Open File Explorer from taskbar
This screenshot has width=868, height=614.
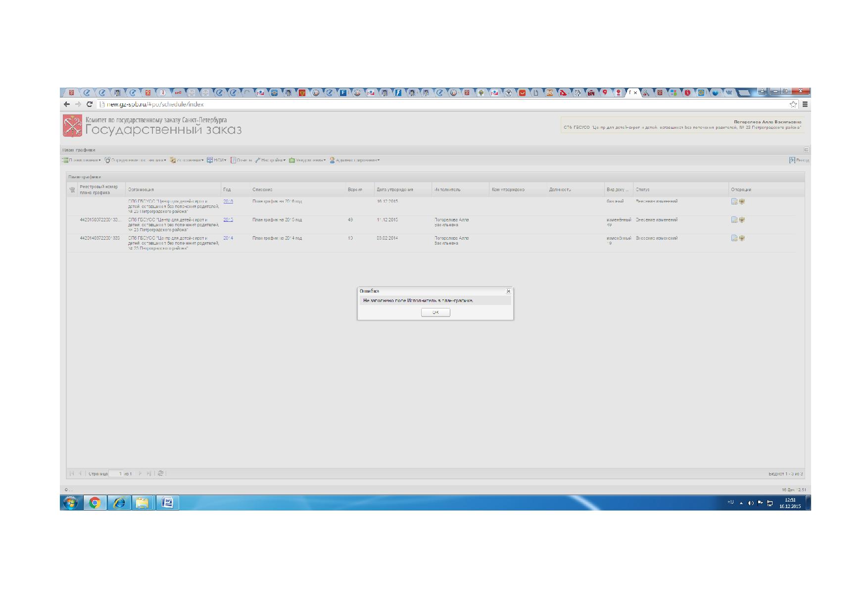click(x=143, y=503)
